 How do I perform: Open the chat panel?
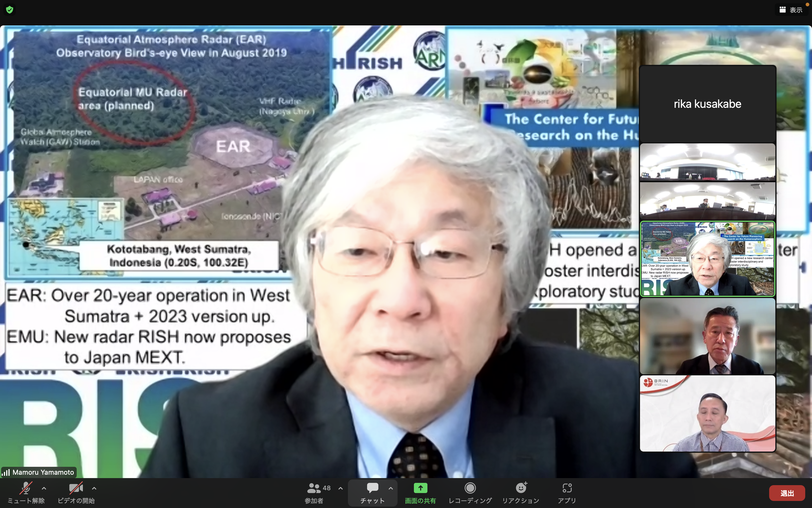click(372, 492)
